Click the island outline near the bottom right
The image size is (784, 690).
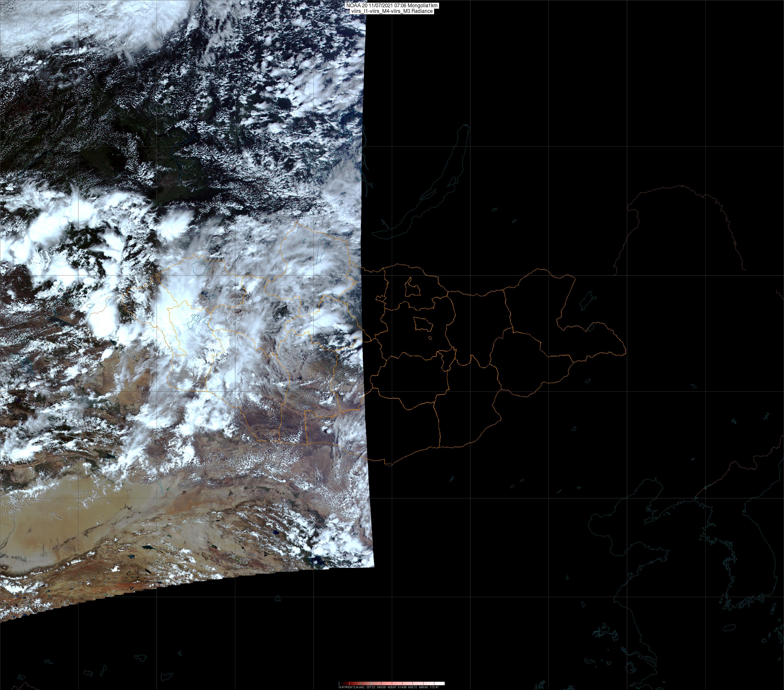click(x=729, y=628)
